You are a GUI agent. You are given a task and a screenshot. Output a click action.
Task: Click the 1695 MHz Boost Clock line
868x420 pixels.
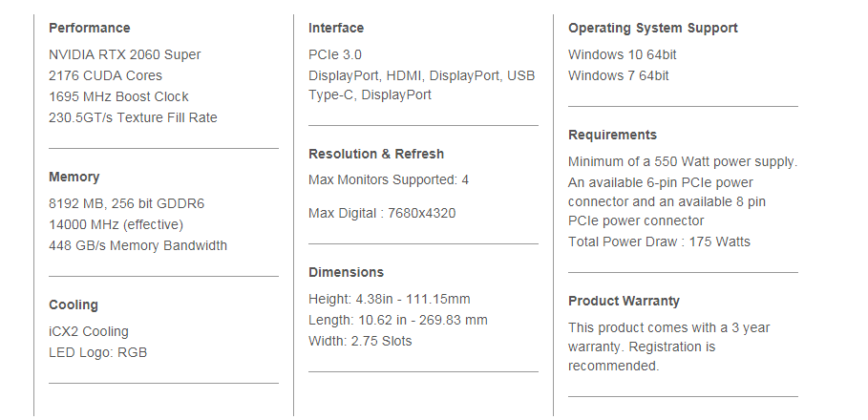pyautogui.click(x=118, y=96)
